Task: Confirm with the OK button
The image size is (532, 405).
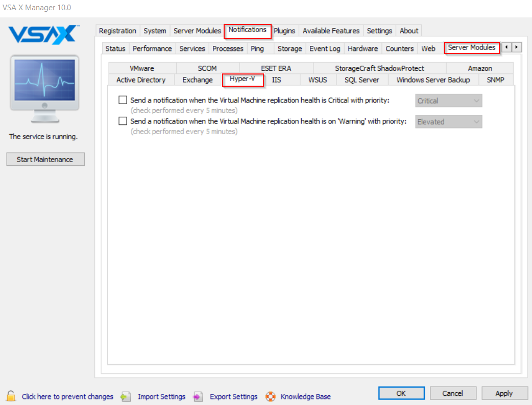Action: click(x=401, y=393)
